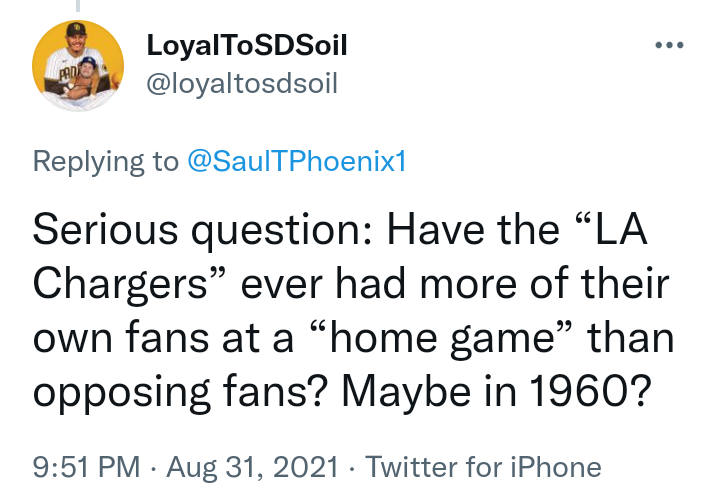Click the @loyaltosdsoil handle
This screenshot has width=718, height=502.
click(242, 83)
